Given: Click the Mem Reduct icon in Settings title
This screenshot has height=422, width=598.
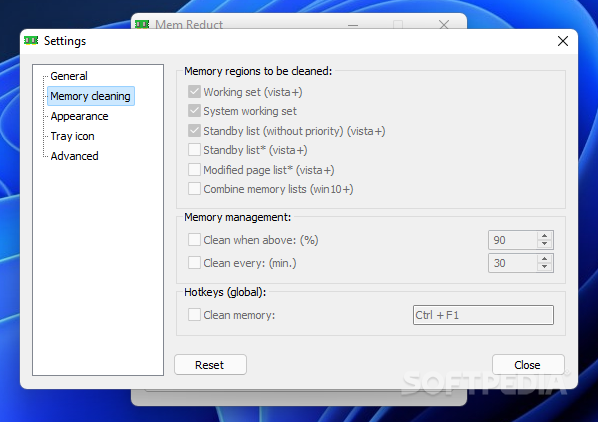Looking at the screenshot, I should coord(31,40).
